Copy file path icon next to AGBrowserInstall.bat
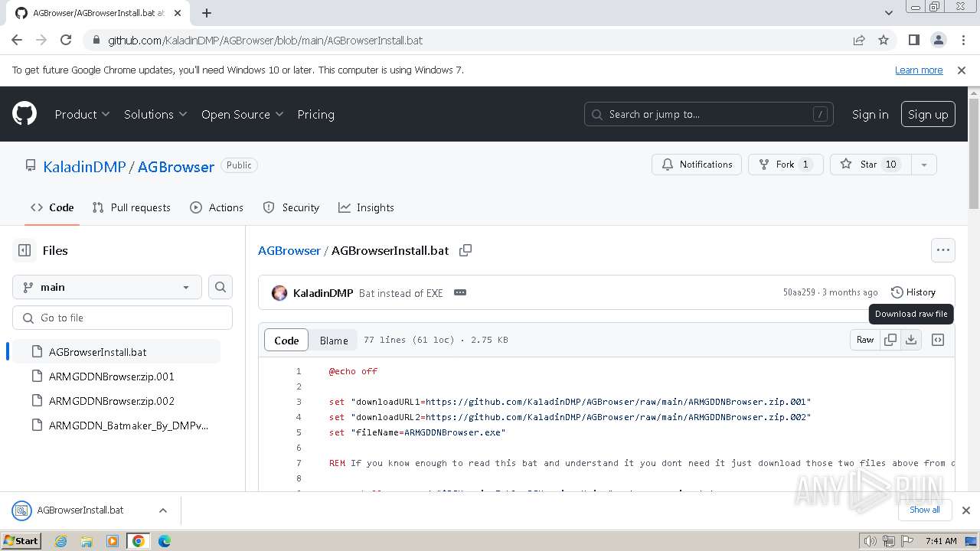 tap(465, 250)
